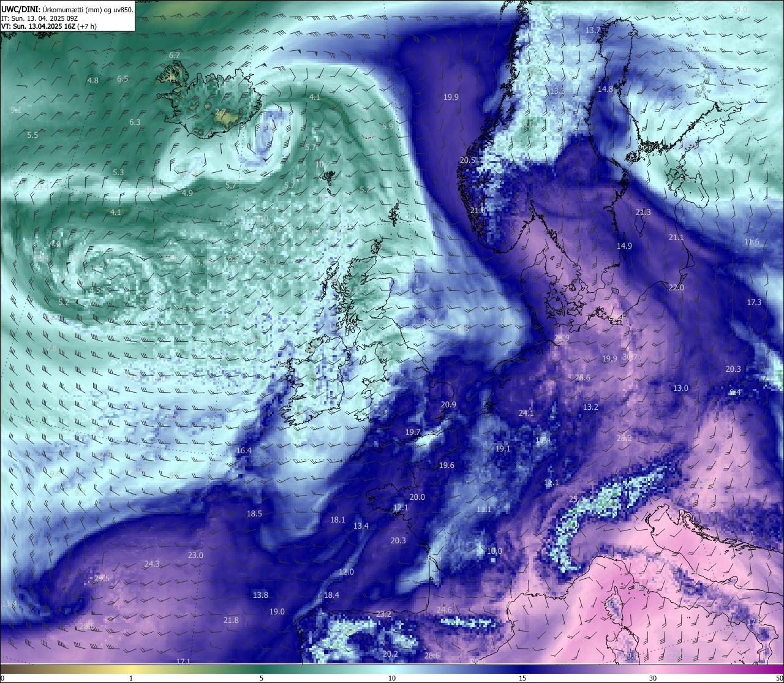784x683 pixels.
Task: Click the 6.7 value north of Iceland
Action: pyautogui.click(x=175, y=55)
